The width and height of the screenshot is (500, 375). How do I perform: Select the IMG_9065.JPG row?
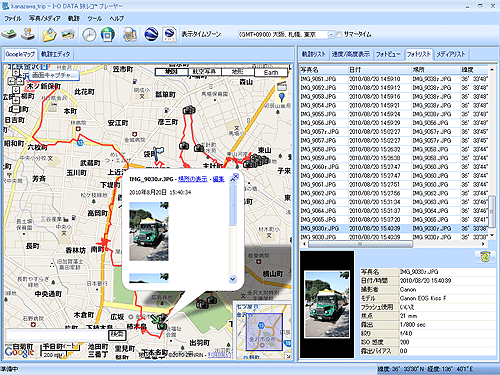pos(393,220)
